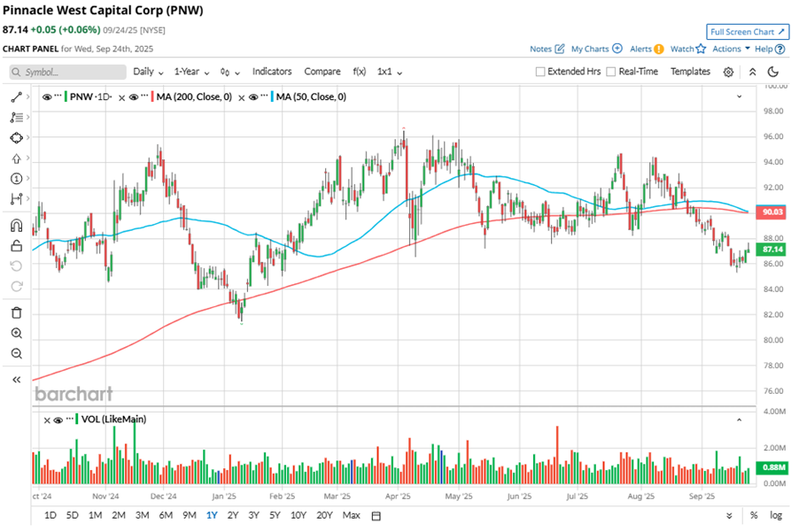Open Alerts exclamation icon
Image resolution: width=799 pixels, height=532 pixels.
(659, 50)
